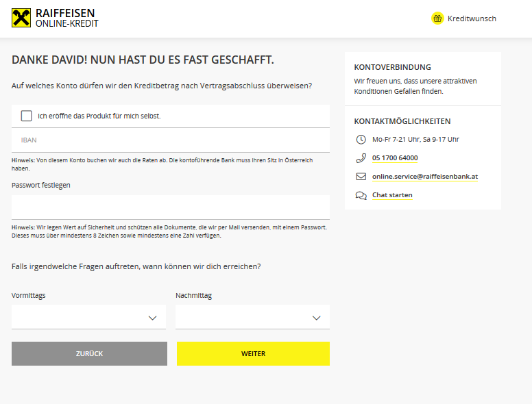Click the 'Passwort festlegen' input field
The image size is (532, 404).
coord(171,207)
